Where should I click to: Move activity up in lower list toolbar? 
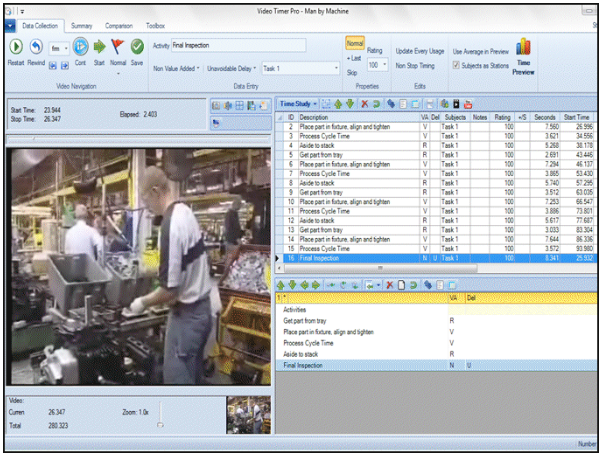click(280, 285)
